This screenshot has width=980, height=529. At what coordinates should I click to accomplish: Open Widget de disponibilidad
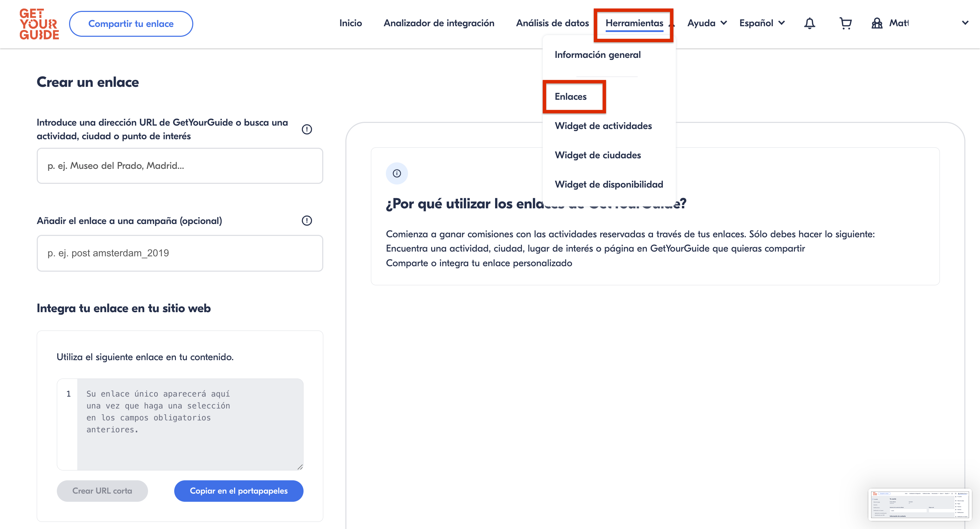pyautogui.click(x=609, y=185)
